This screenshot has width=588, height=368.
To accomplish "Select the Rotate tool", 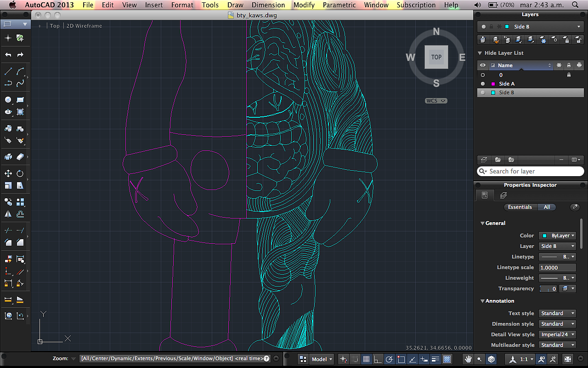I will [x=20, y=173].
